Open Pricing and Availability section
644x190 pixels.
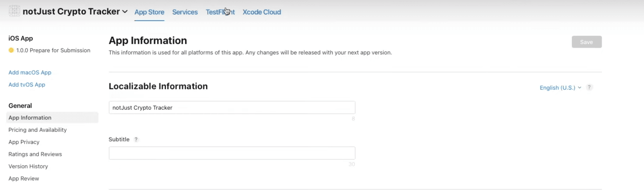coord(37,130)
